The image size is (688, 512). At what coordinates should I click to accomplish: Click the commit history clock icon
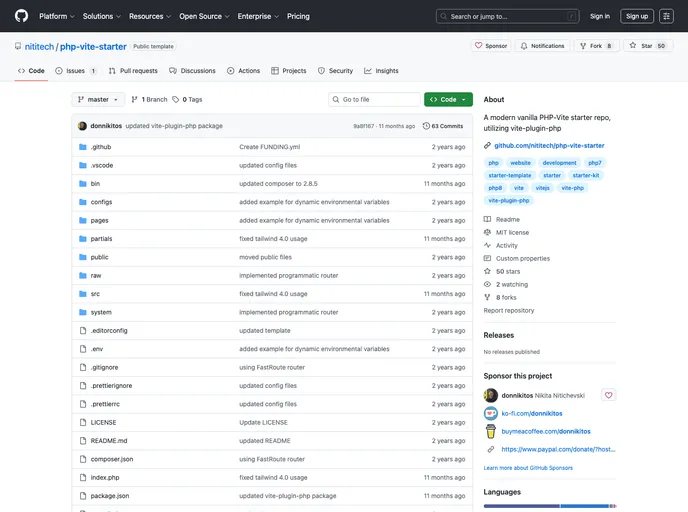(426, 126)
